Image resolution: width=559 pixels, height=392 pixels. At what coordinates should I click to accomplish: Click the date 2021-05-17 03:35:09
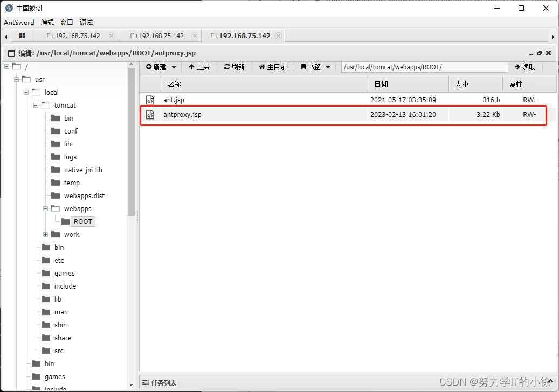403,100
